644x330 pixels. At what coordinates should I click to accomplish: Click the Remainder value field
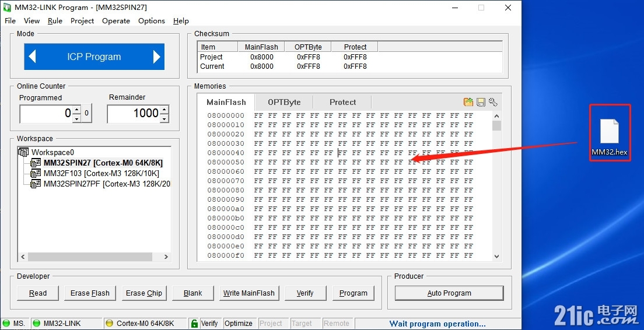click(134, 113)
